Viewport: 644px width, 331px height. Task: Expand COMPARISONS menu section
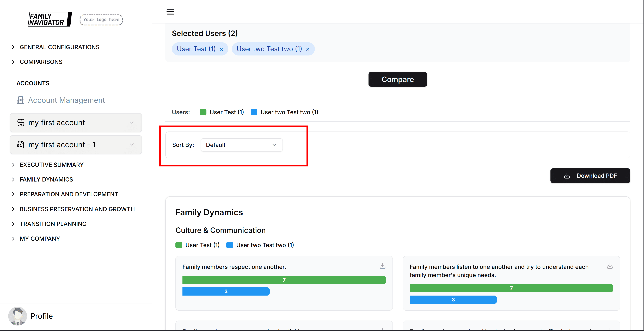pyautogui.click(x=41, y=62)
